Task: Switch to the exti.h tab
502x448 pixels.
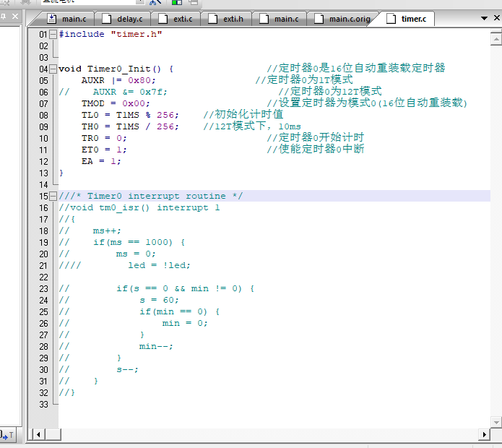Action: tap(226, 19)
